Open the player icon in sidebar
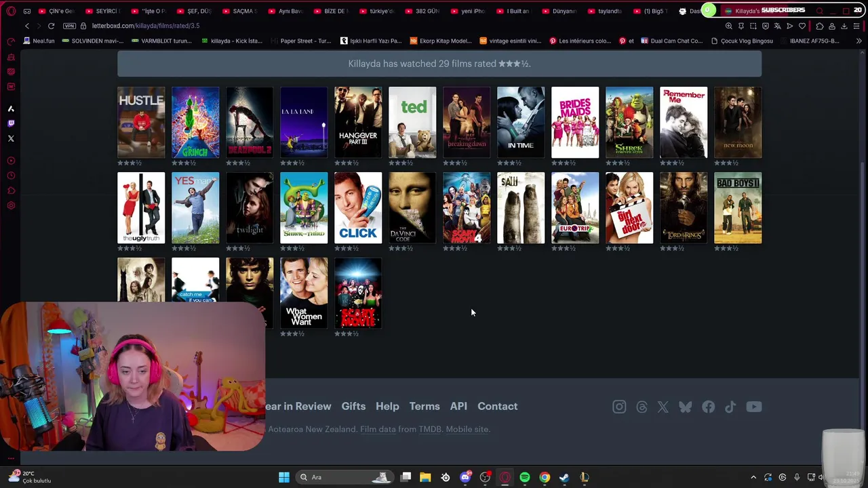 tap(11, 161)
